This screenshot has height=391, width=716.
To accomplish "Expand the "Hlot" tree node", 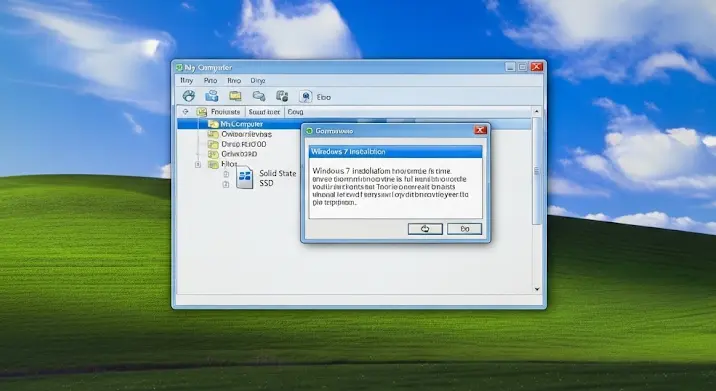I will point(198,164).
